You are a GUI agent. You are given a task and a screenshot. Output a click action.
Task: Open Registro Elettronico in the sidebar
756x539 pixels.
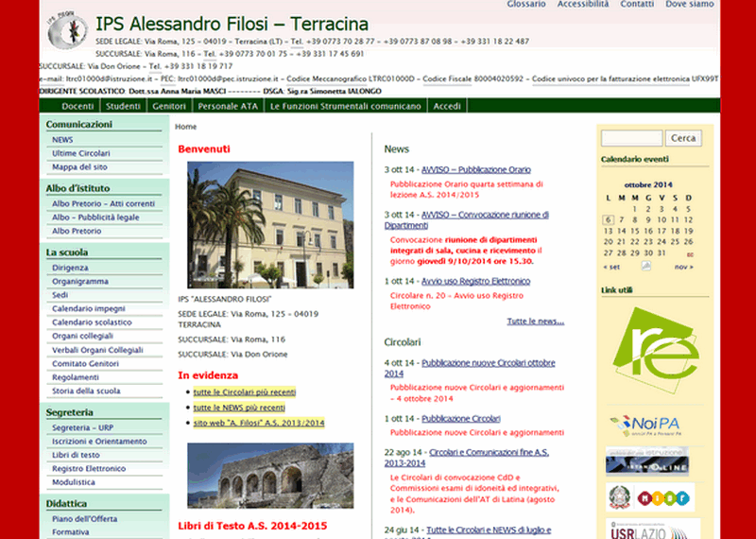(89, 468)
